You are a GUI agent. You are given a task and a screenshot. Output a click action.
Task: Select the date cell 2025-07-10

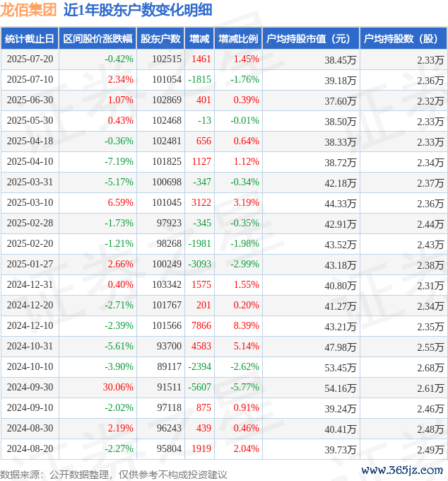(30, 79)
